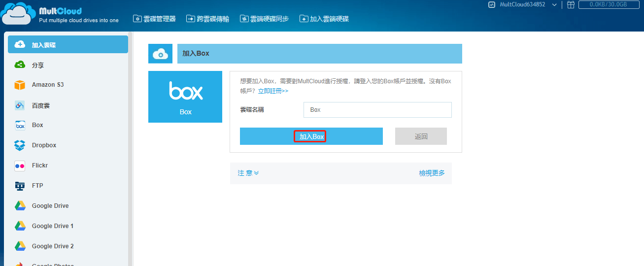Click the MultCloud cloud logo
Screen dimensions: 644x266
[18, 13]
